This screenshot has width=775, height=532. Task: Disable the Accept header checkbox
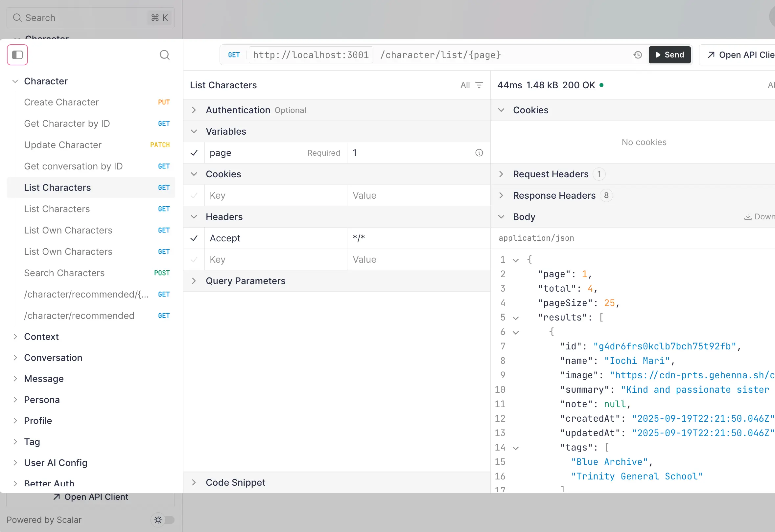[194, 238]
